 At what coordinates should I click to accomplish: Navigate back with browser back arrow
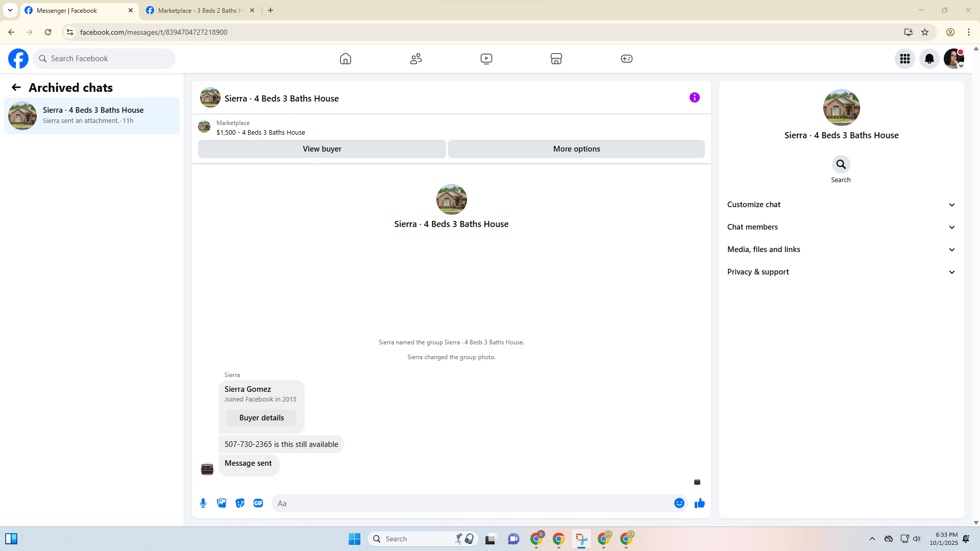pos(11,32)
